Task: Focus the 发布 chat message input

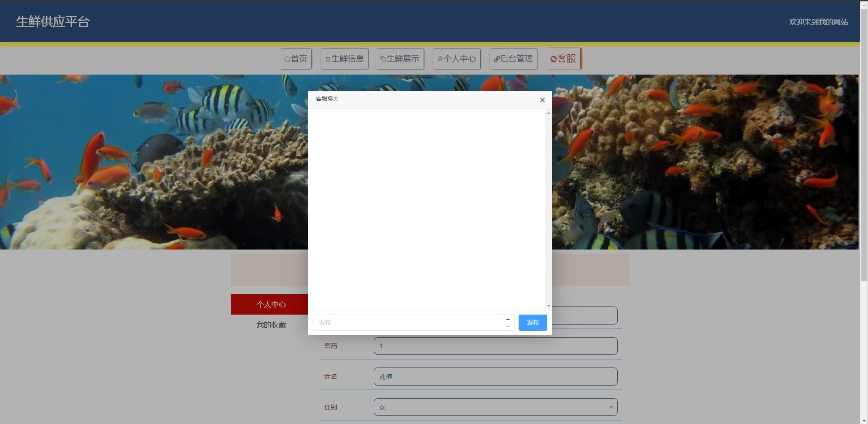Action: click(413, 323)
